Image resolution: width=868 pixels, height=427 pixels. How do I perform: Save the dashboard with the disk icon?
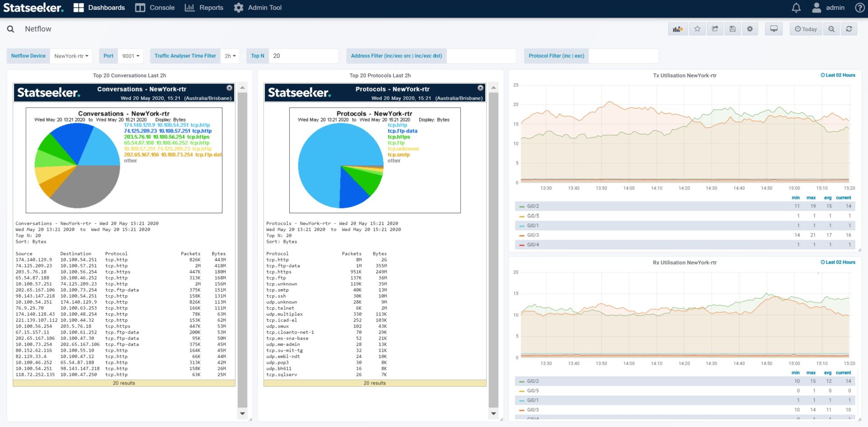click(x=732, y=29)
